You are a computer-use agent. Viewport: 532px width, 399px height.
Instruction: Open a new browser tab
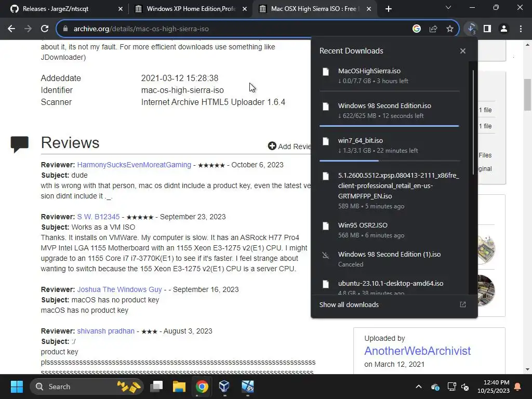tap(389, 9)
